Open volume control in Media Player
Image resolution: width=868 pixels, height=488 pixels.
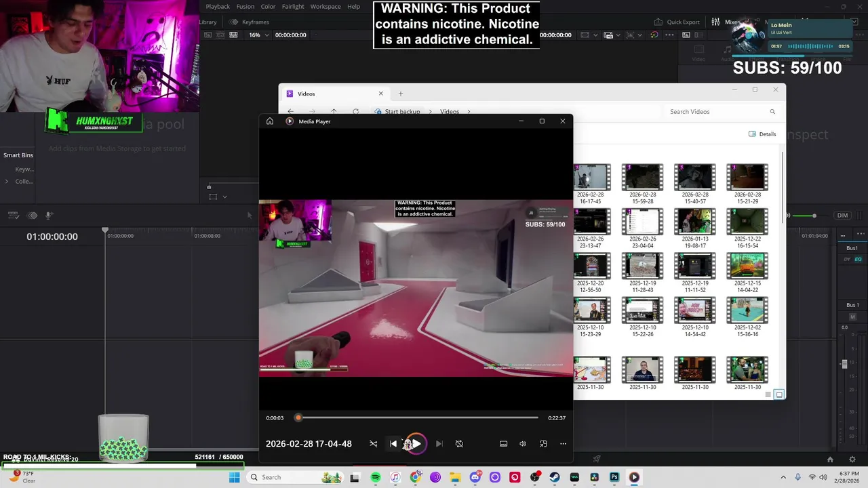point(523,444)
